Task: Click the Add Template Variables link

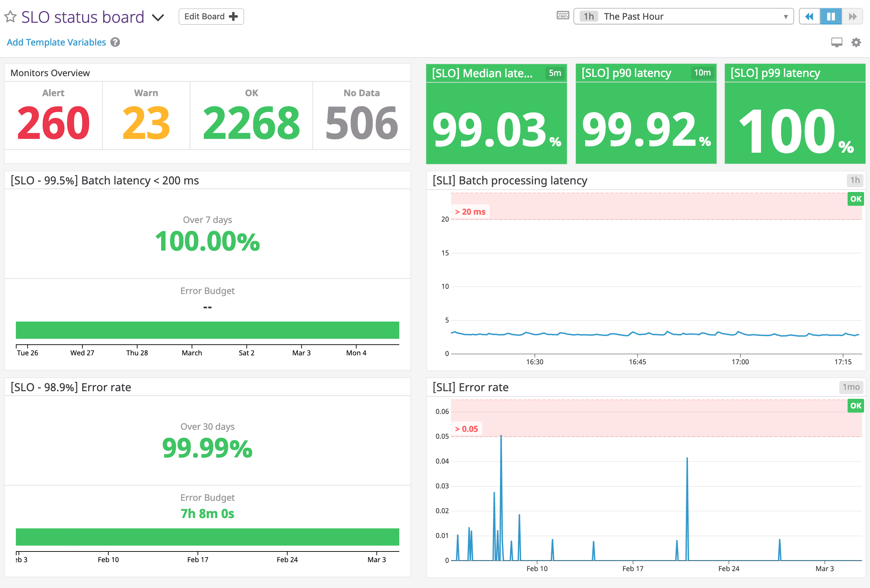Action: (x=56, y=42)
